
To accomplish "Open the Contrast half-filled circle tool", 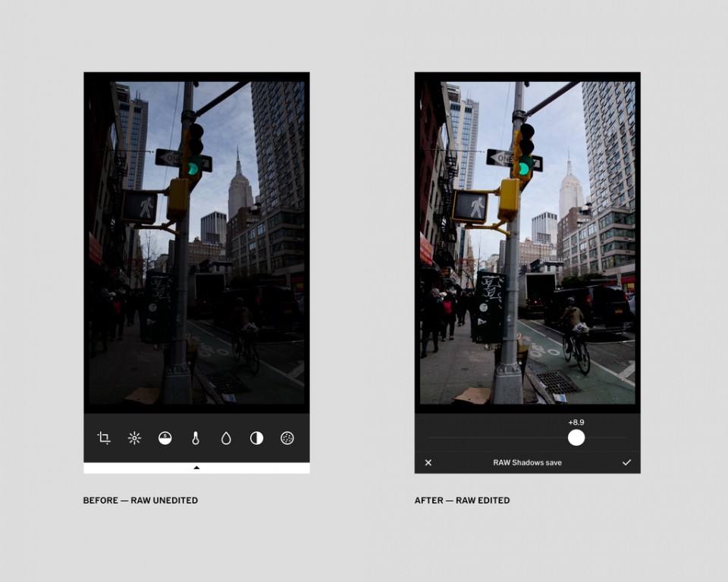I will tap(257, 438).
